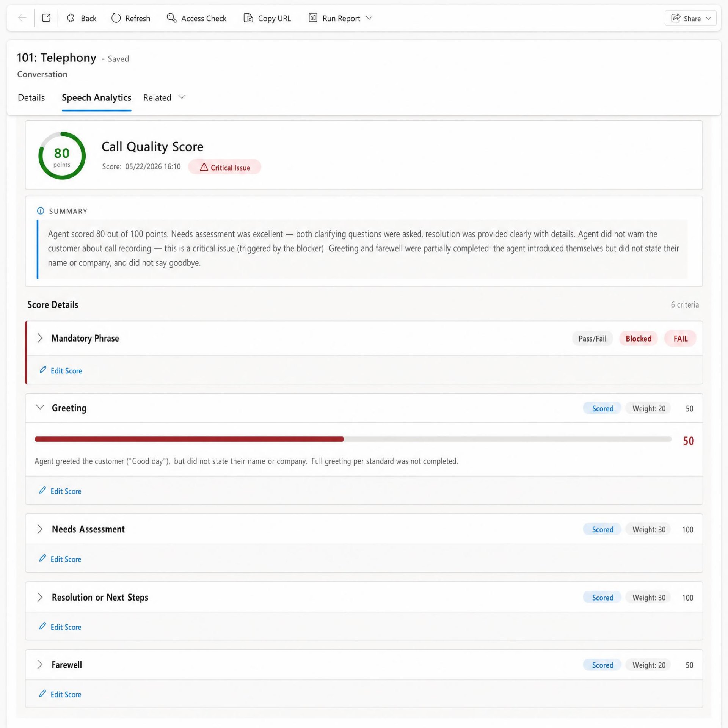The height and width of the screenshot is (728, 728).
Task: Edit Score for Resolution or Next Steps
Action: (60, 627)
